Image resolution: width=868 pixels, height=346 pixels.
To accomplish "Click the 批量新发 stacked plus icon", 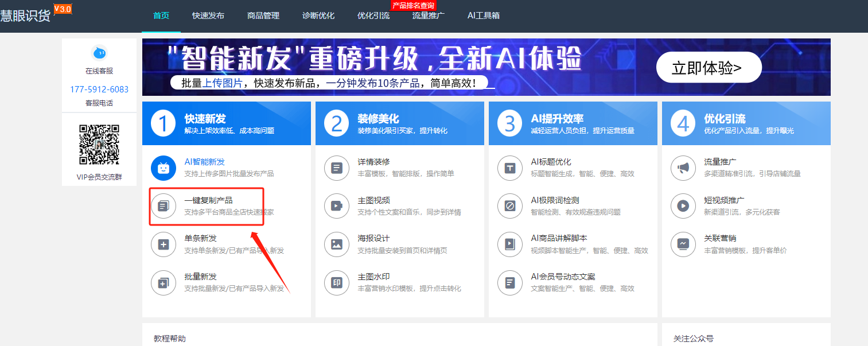I will point(164,283).
